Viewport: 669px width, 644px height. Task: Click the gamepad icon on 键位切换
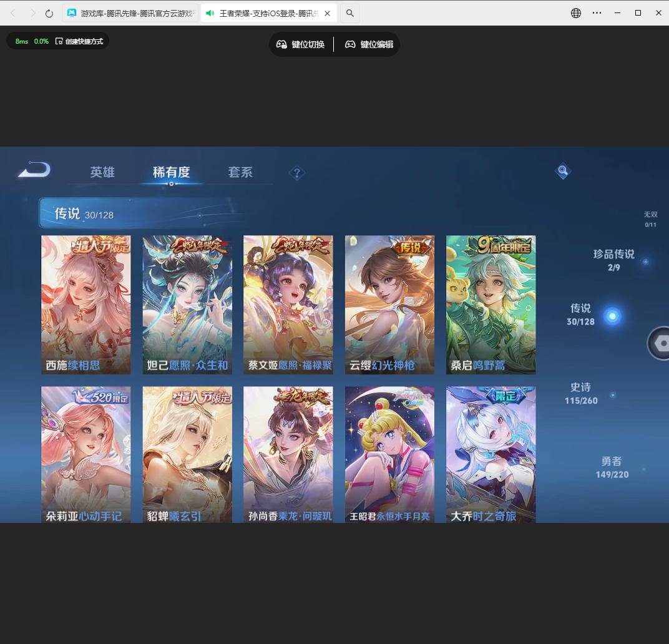tap(282, 44)
